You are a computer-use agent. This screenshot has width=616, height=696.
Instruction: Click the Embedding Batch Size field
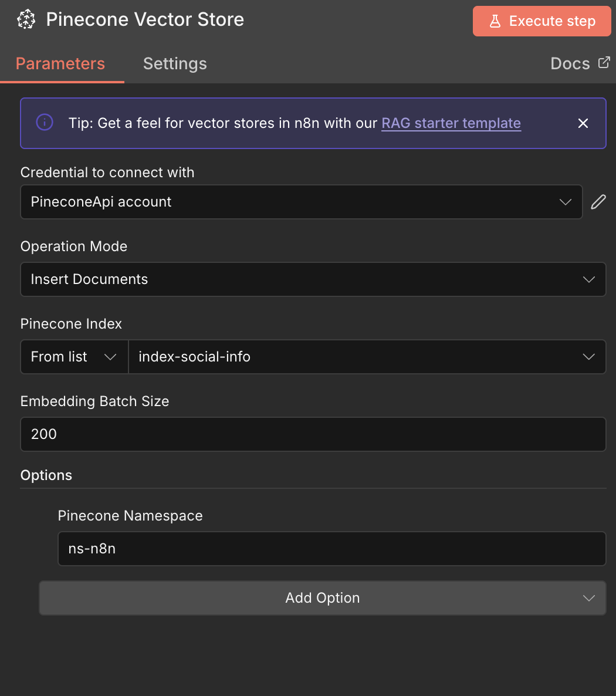tap(313, 434)
